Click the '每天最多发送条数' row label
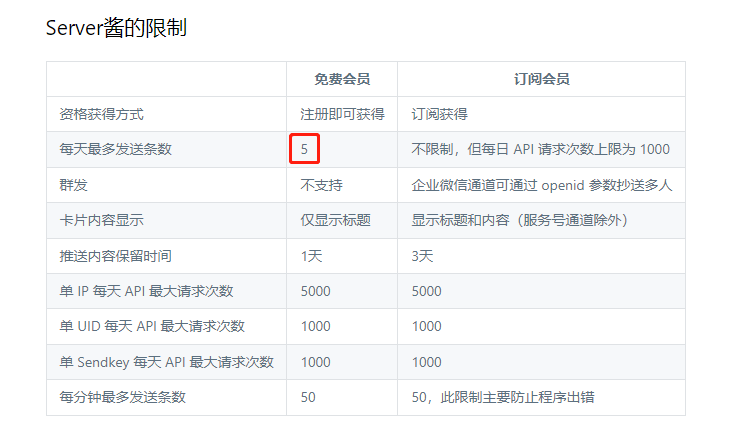The height and width of the screenshot is (433, 743). click(x=116, y=149)
